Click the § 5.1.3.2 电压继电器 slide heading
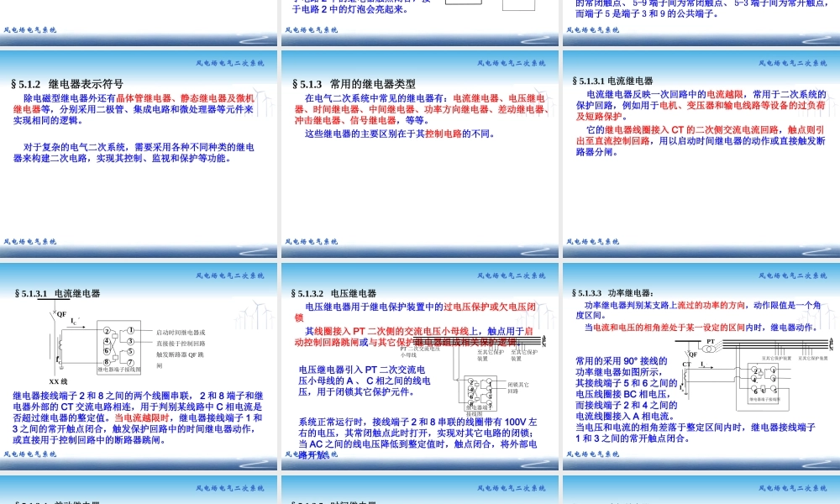This screenshot has height=504, width=840. [336, 293]
